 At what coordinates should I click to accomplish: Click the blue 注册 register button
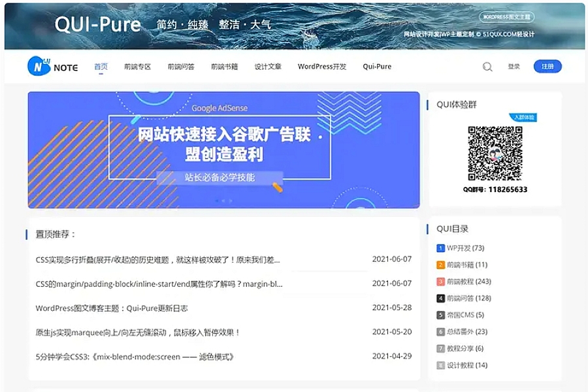coord(547,67)
